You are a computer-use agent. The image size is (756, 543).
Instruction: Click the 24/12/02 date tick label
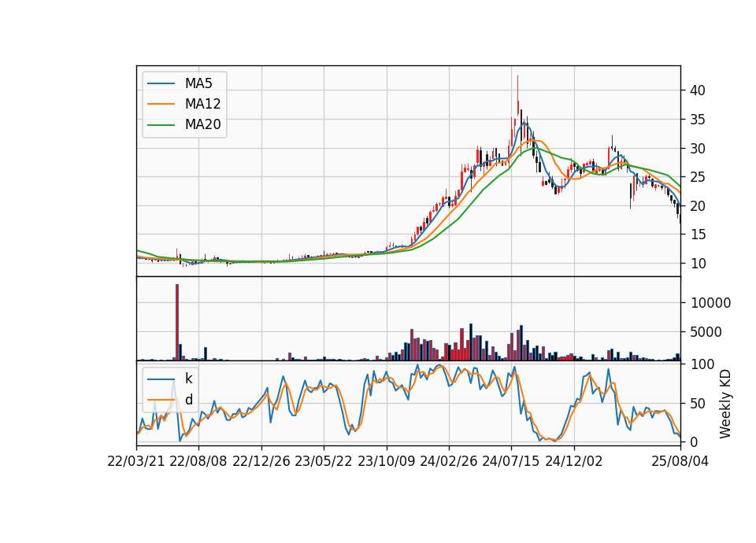(x=574, y=461)
